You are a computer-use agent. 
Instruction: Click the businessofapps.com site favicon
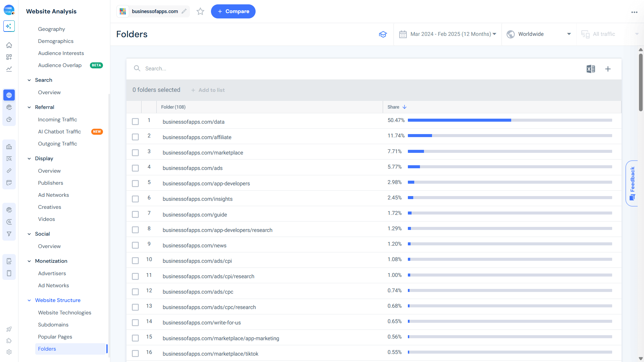tap(123, 11)
